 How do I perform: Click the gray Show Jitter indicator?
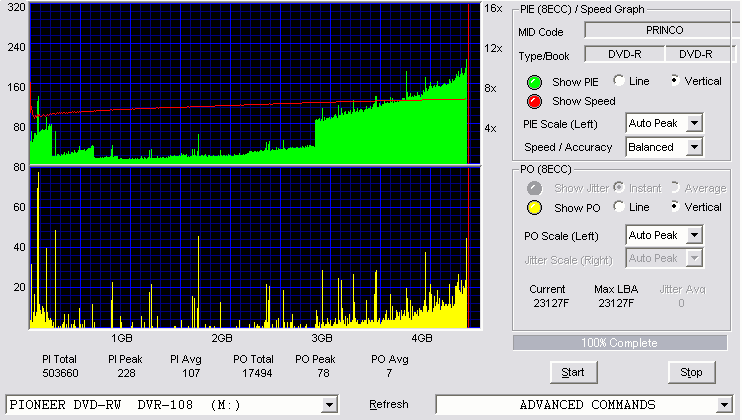pos(534,188)
